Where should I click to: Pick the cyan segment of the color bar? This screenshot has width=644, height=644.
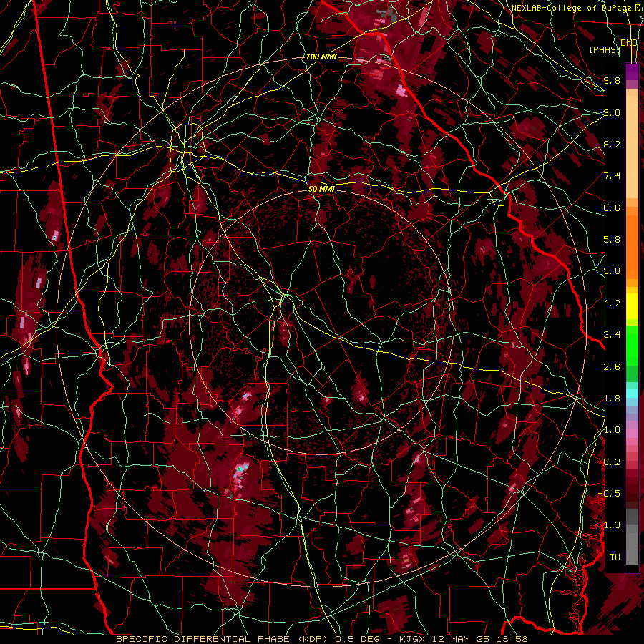pyautogui.click(x=632, y=393)
